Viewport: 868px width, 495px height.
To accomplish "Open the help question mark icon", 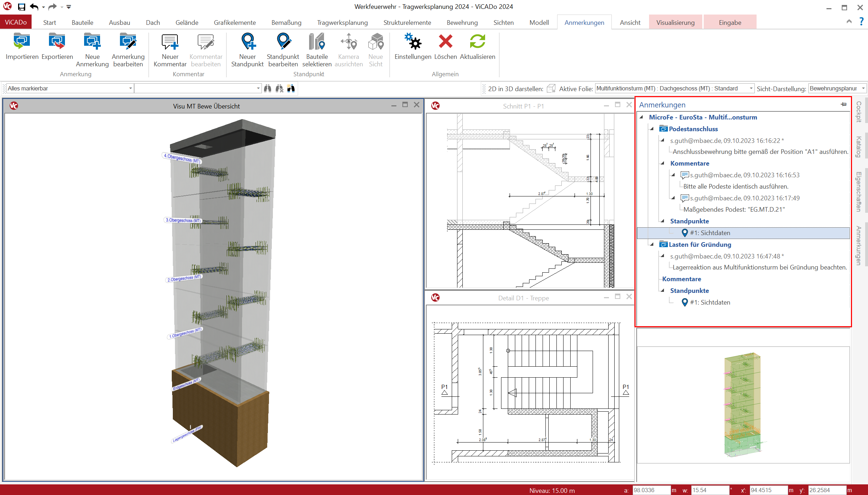I will point(861,22).
